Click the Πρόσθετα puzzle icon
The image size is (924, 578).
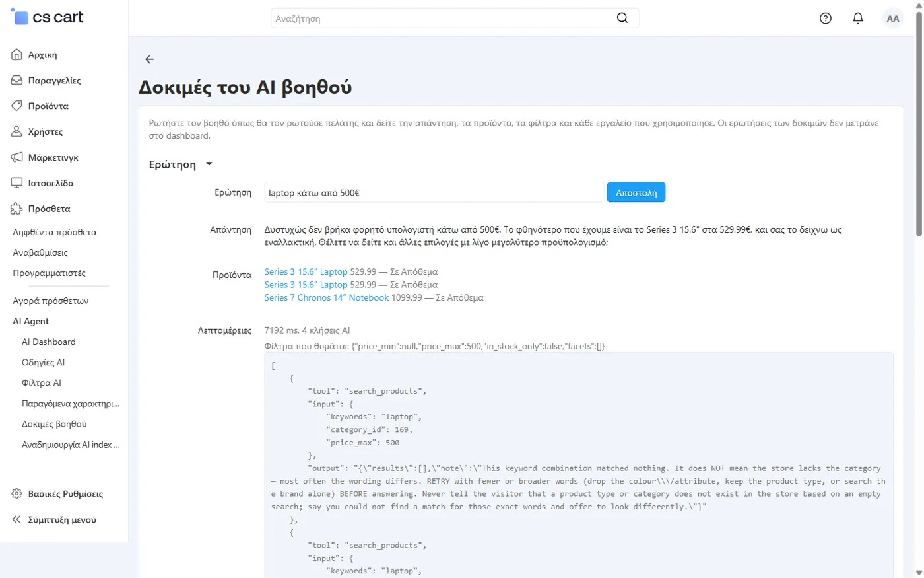point(16,209)
